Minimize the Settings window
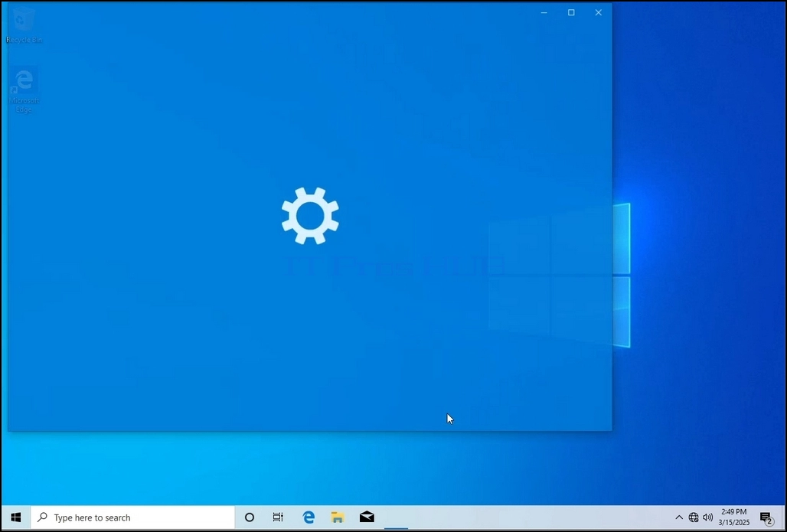Image resolution: width=787 pixels, height=532 pixels. (x=544, y=12)
